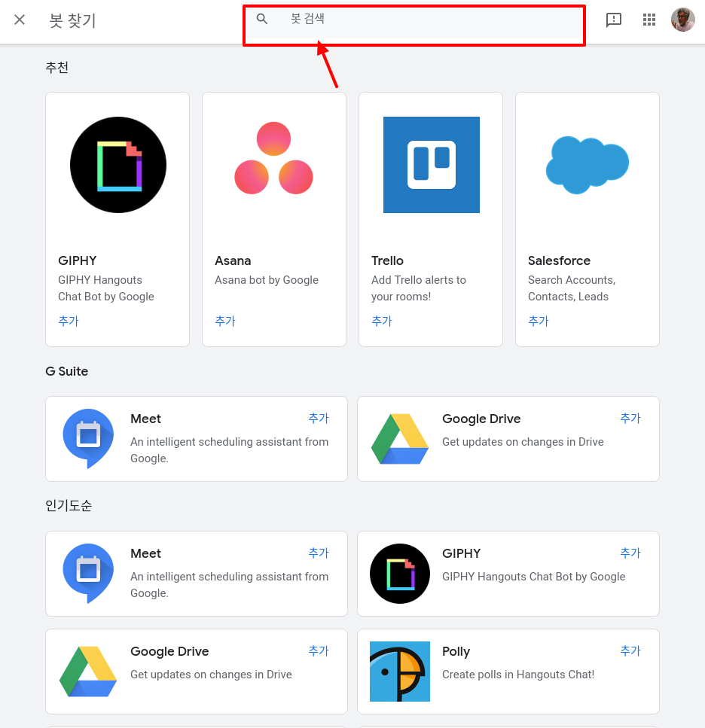Add Meet bot in G Suite section
Image resolution: width=705 pixels, height=728 pixels.
319,419
